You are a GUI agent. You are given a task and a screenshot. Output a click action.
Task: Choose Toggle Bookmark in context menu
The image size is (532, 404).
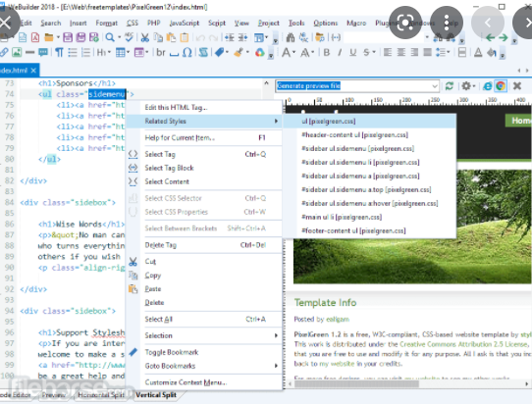tap(204, 352)
